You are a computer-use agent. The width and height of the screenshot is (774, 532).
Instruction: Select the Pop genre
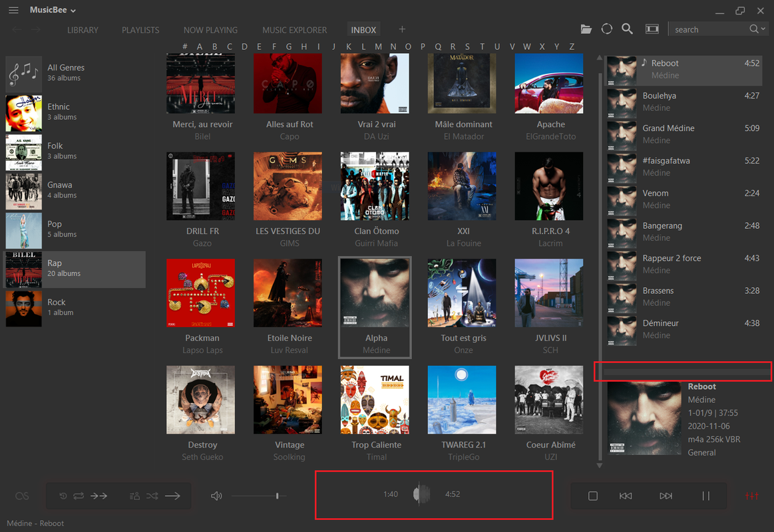click(x=75, y=229)
